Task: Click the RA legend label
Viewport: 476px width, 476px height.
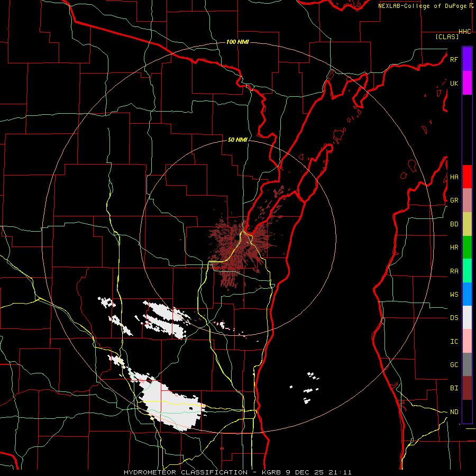Action: (x=454, y=271)
